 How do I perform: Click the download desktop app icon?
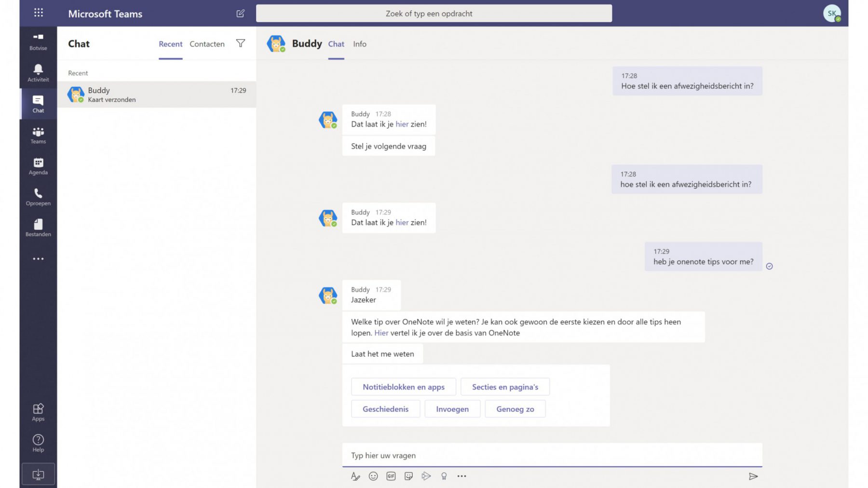click(38, 474)
